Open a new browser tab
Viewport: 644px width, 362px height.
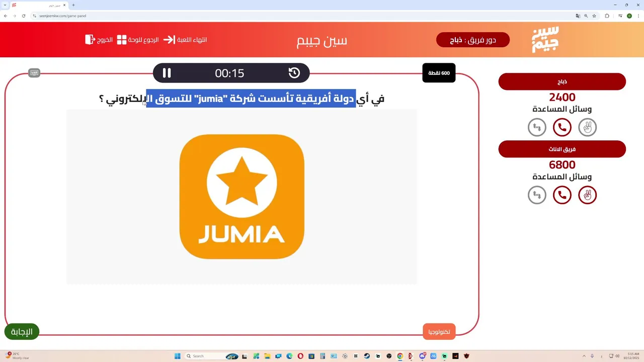tap(73, 5)
